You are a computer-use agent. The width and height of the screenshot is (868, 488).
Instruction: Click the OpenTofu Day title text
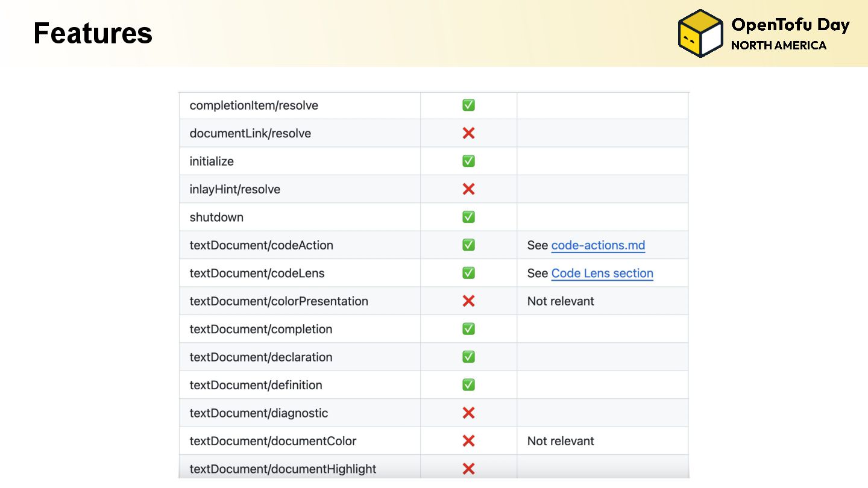(x=790, y=25)
